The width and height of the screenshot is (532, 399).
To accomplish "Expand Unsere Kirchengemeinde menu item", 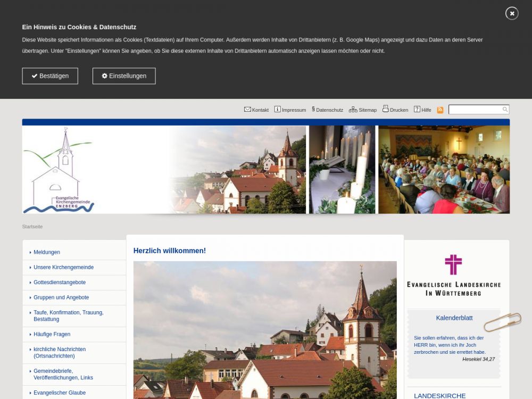I will 63,267.
